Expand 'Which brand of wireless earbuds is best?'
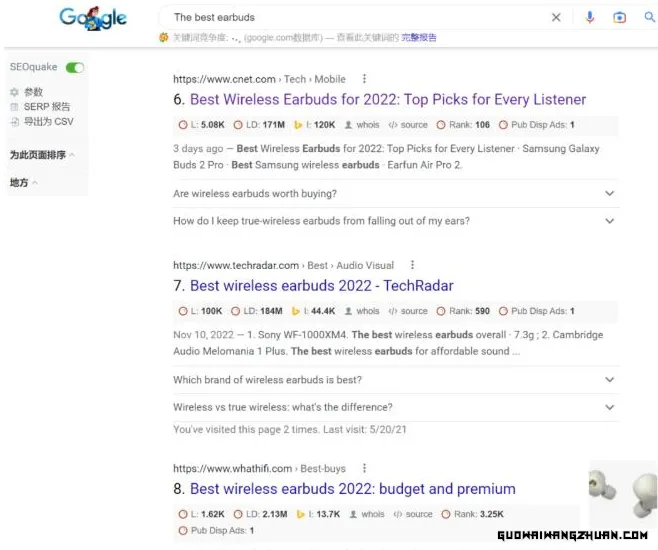 tap(396, 380)
